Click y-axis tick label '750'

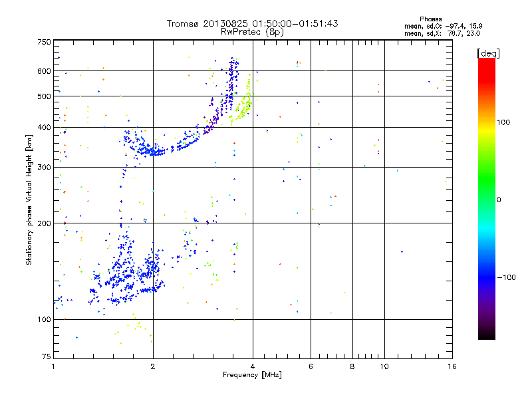click(44, 42)
